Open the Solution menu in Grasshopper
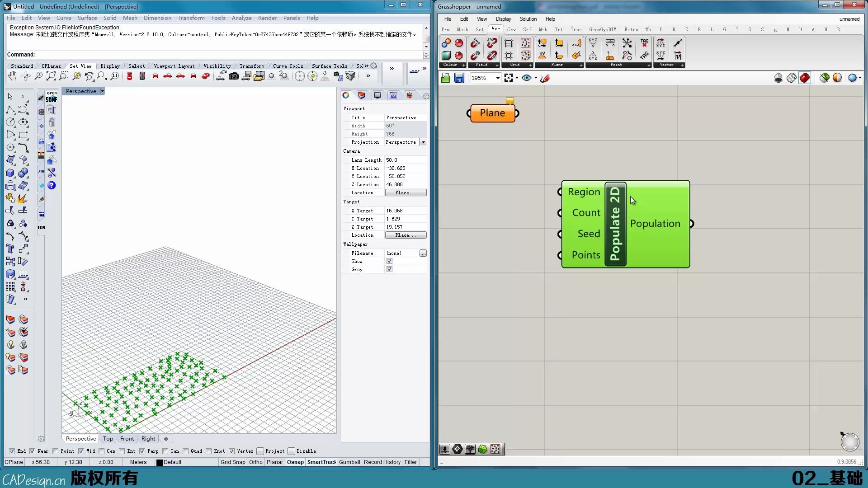This screenshot has width=868, height=488. 528,19
